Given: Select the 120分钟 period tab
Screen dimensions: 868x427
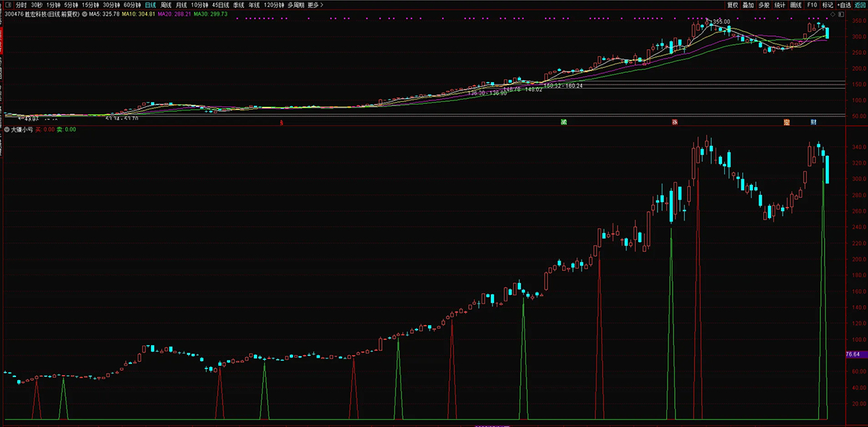Looking at the screenshot, I should click(274, 4).
